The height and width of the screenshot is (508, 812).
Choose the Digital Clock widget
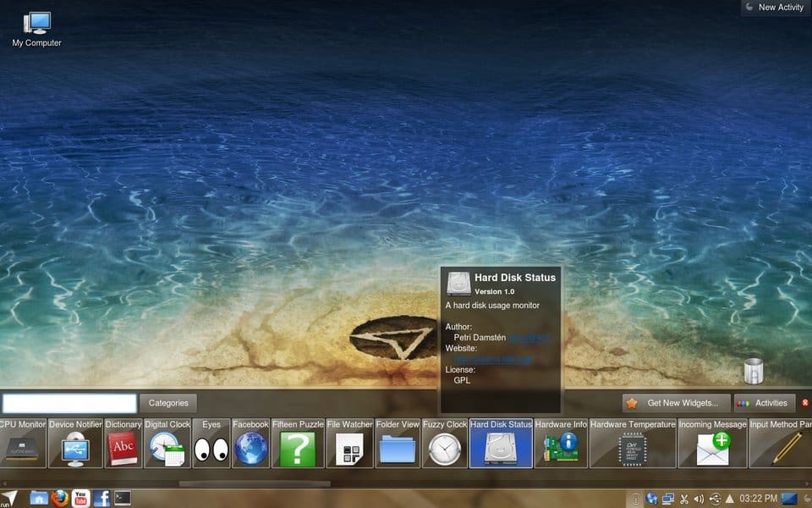click(167, 443)
